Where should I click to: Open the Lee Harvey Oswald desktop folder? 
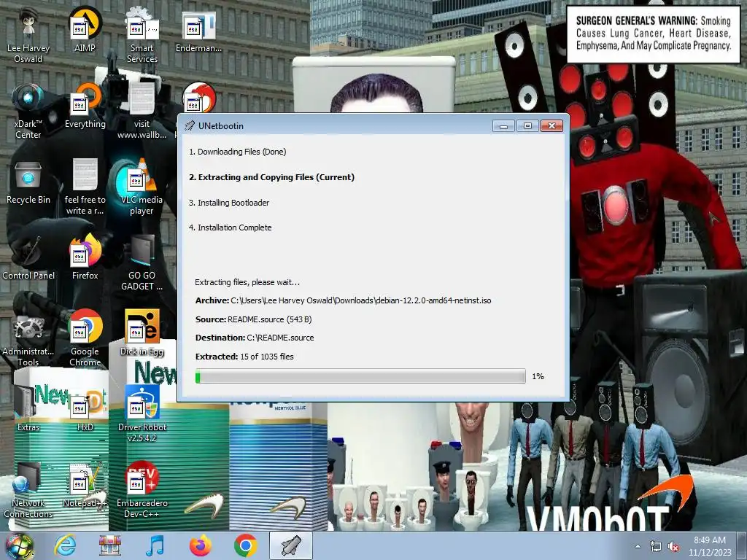28,35
